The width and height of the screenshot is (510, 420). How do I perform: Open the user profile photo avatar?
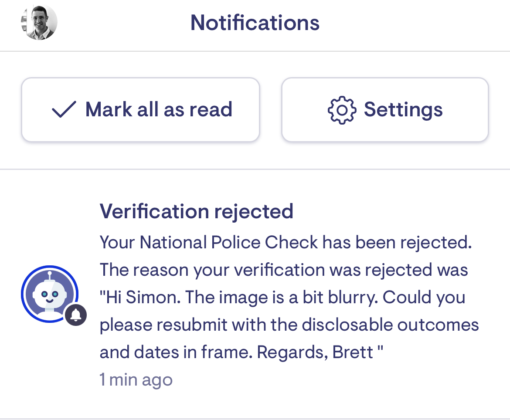click(39, 22)
